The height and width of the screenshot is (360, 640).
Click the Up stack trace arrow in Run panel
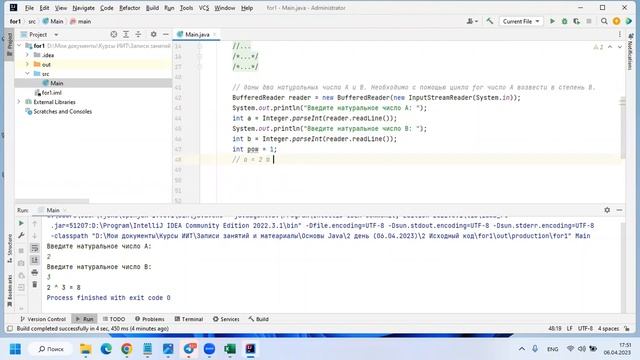click(x=35, y=224)
